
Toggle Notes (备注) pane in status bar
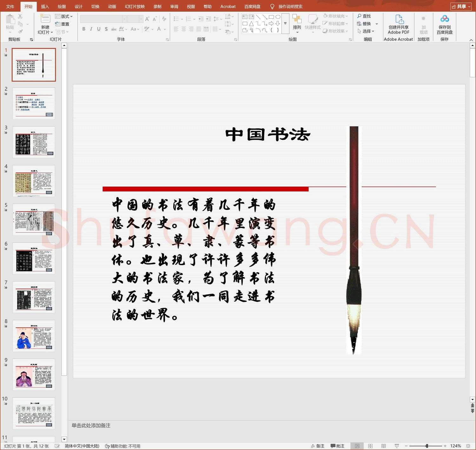pos(317,446)
